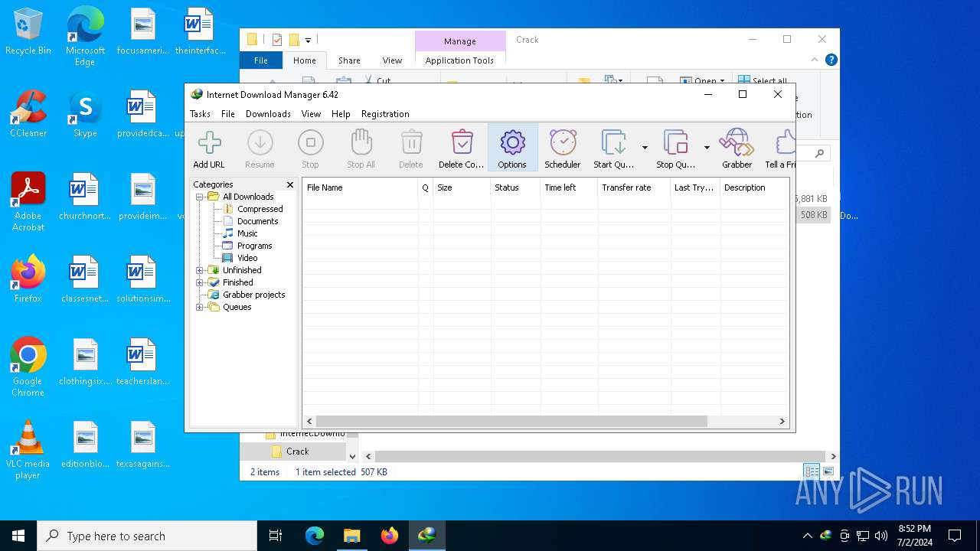Open the Registration menu
The height and width of the screenshot is (551, 980).
click(x=385, y=114)
